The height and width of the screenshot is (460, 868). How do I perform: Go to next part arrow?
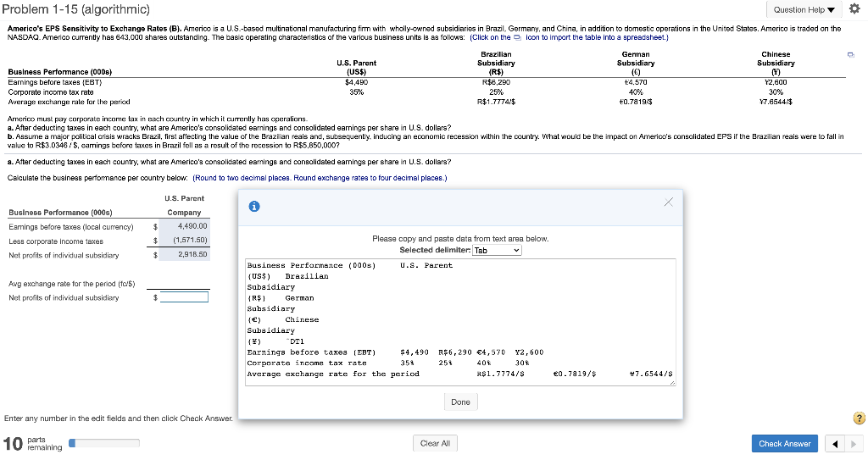[x=853, y=443]
